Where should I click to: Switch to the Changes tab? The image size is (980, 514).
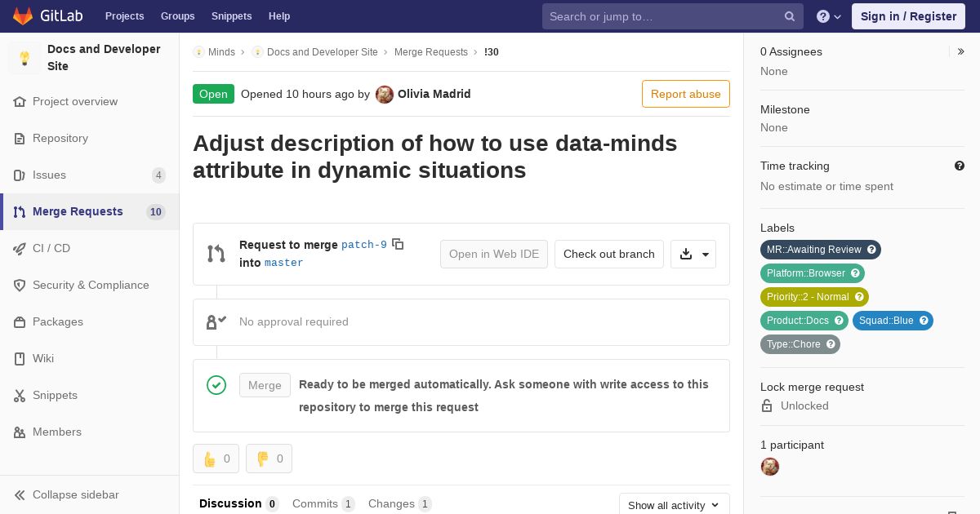[399, 503]
